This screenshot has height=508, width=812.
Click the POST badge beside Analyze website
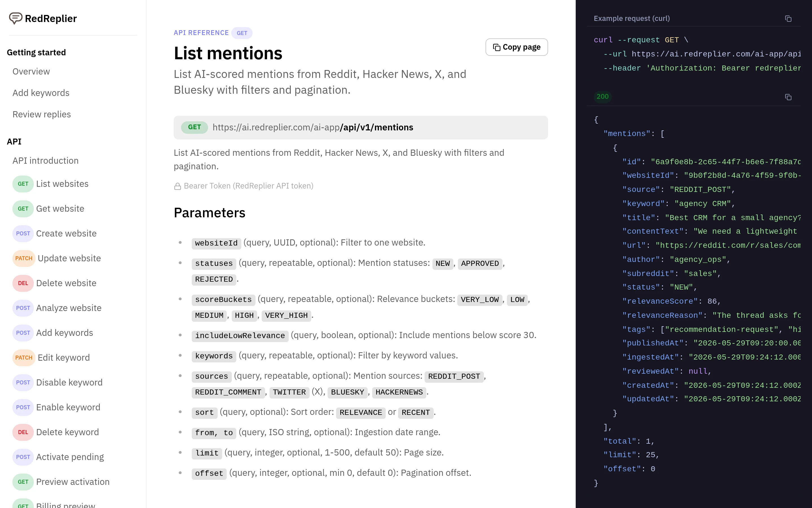23,308
